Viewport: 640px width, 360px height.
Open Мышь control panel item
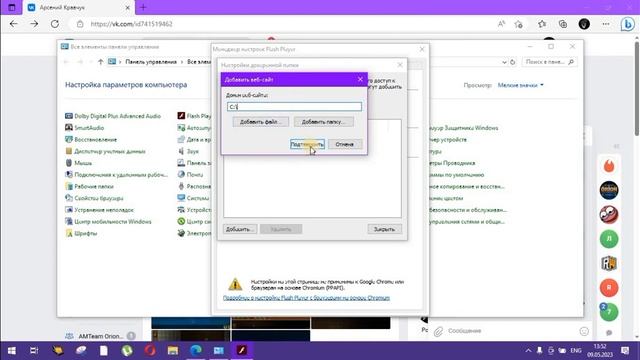78,163
